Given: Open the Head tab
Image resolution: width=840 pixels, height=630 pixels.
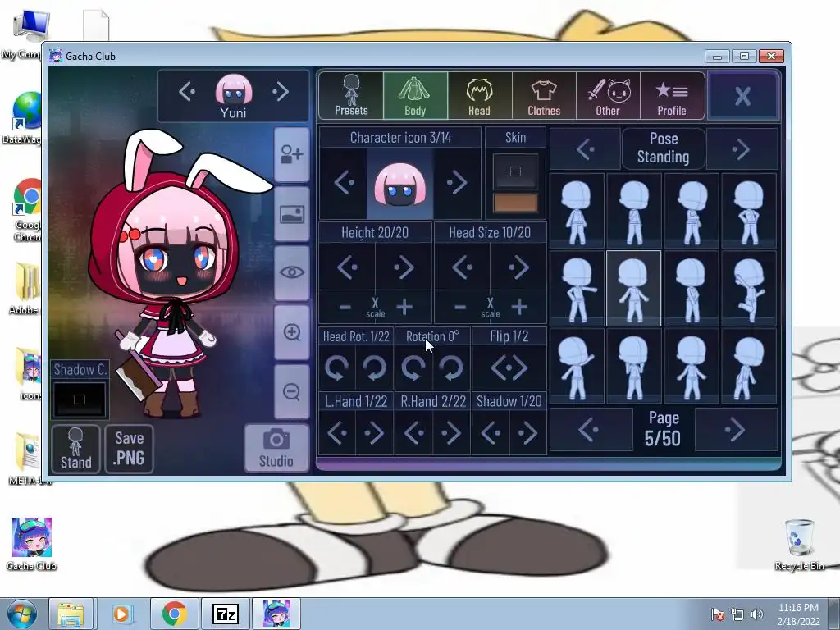Looking at the screenshot, I should point(479,95).
